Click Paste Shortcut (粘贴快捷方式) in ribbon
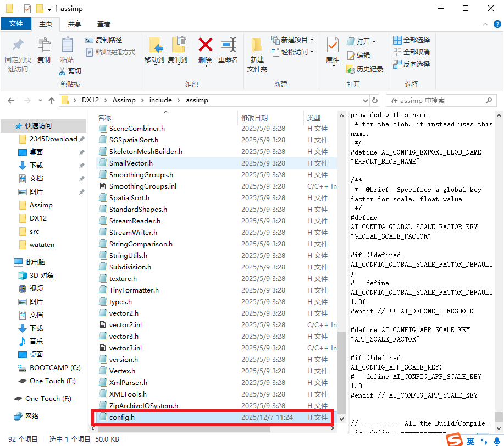The height and width of the screenshot is (446, 504). click(110, 52)
